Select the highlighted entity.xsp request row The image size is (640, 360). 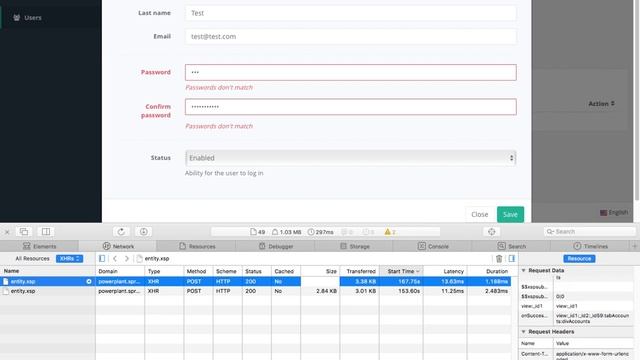(255, 281)
